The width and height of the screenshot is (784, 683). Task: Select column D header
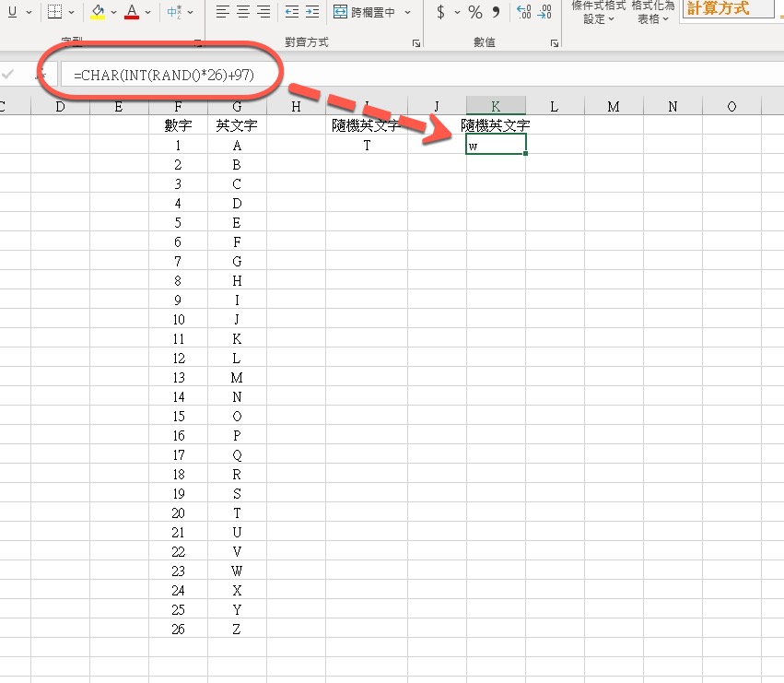pyautogui.click(x=60, y=107)
